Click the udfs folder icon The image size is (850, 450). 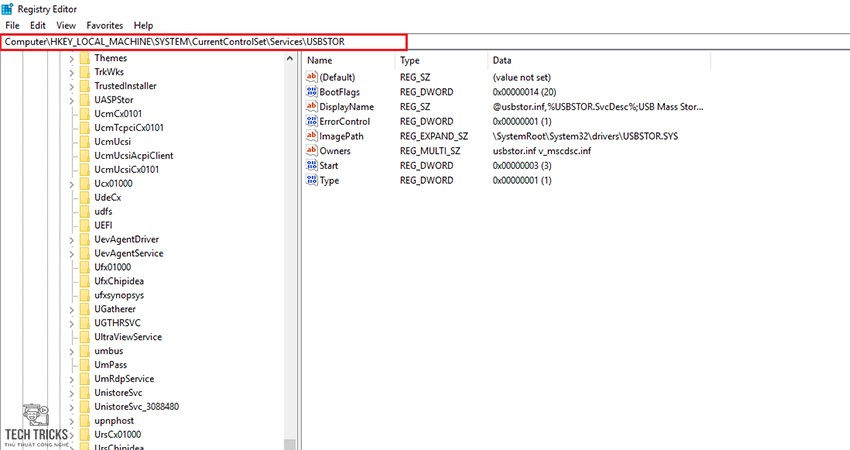85,211
